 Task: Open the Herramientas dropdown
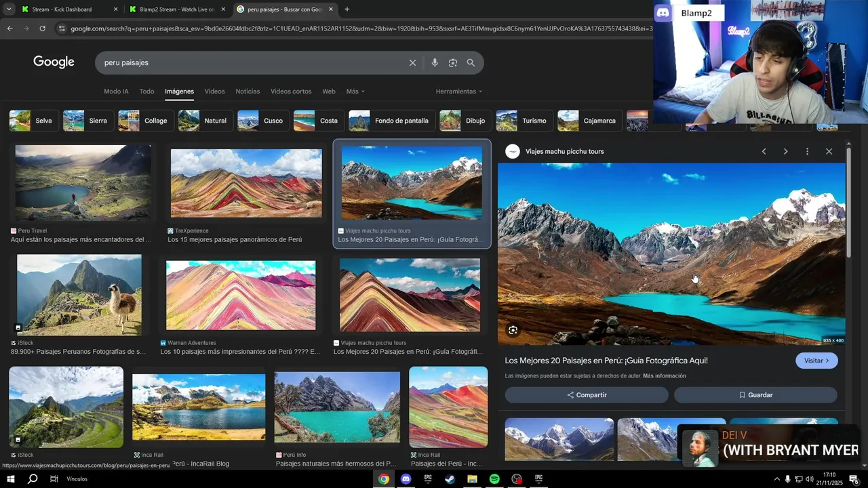pos(459,91)
